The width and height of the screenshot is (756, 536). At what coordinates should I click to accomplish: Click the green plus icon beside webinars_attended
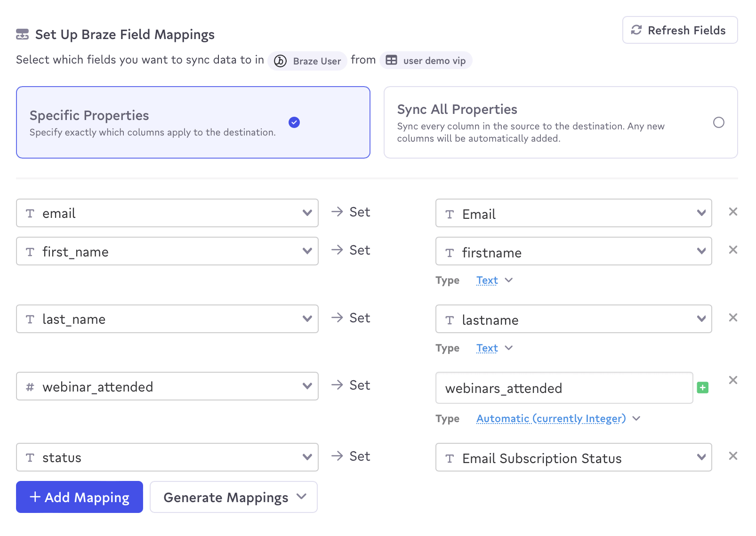[702, 388]
